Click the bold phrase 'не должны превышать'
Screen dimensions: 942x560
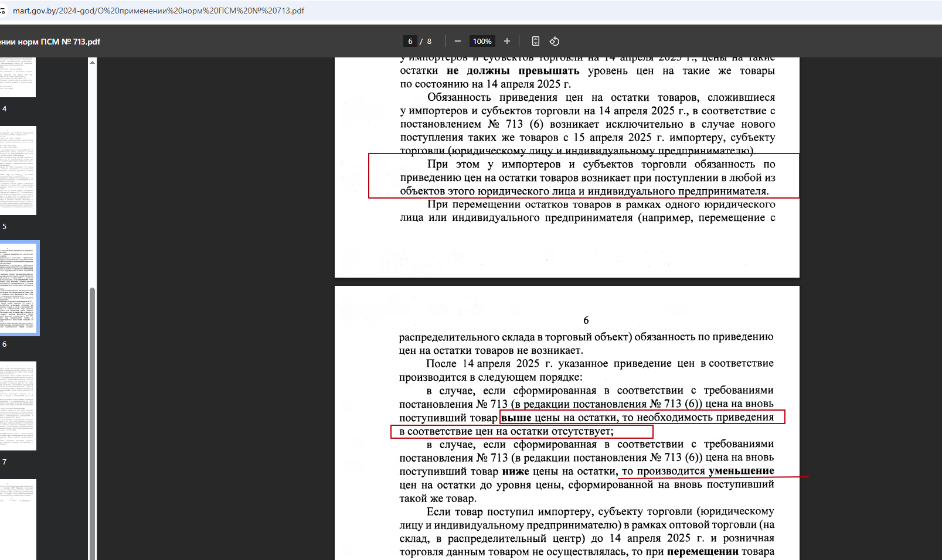[x=513, y=71]
